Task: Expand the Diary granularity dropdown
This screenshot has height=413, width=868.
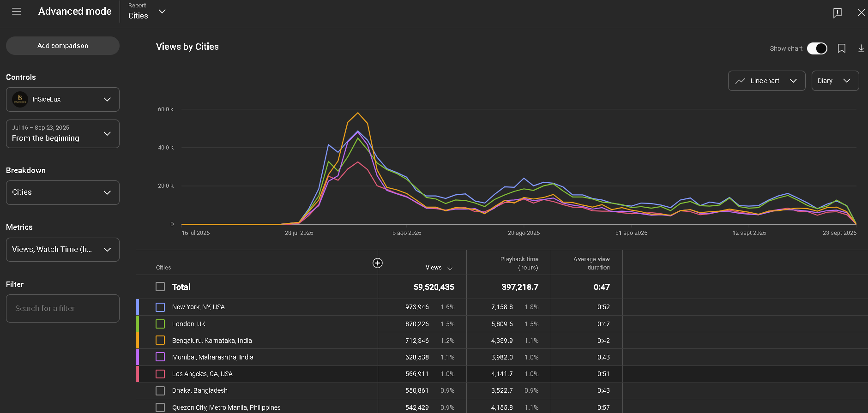Action: click(835, 81)
